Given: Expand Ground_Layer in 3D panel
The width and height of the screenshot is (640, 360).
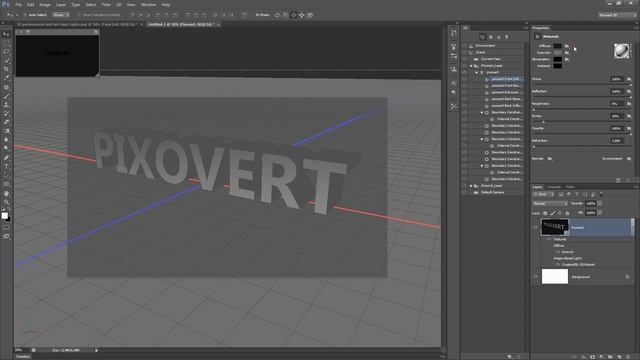Looking at the screenshot, I should pos(471,186).
